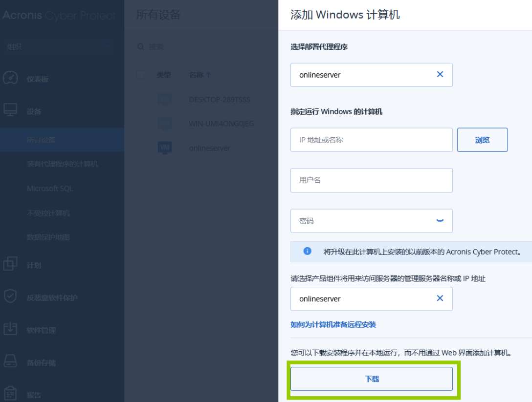
Task: Select onlineserver in the device list
Action: (x=209, y=148)
